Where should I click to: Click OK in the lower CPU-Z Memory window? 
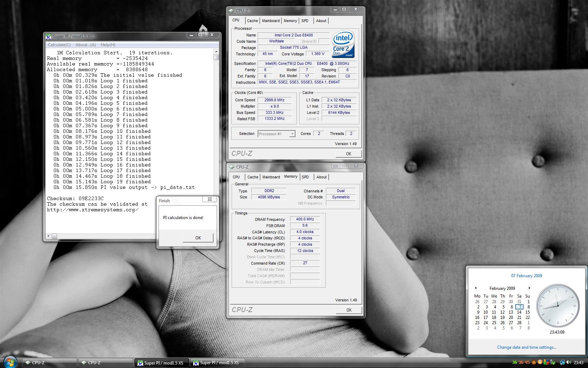(x=349, y=310)
